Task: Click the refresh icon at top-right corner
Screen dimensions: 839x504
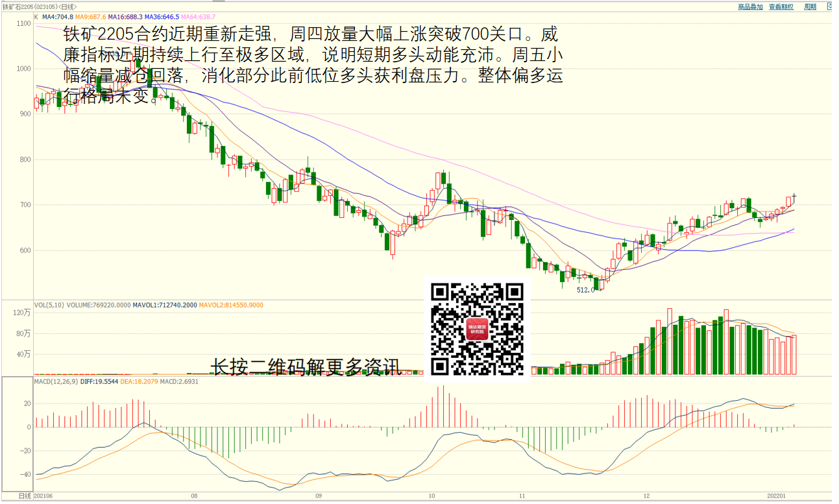Action: click(x=831, y=6)
